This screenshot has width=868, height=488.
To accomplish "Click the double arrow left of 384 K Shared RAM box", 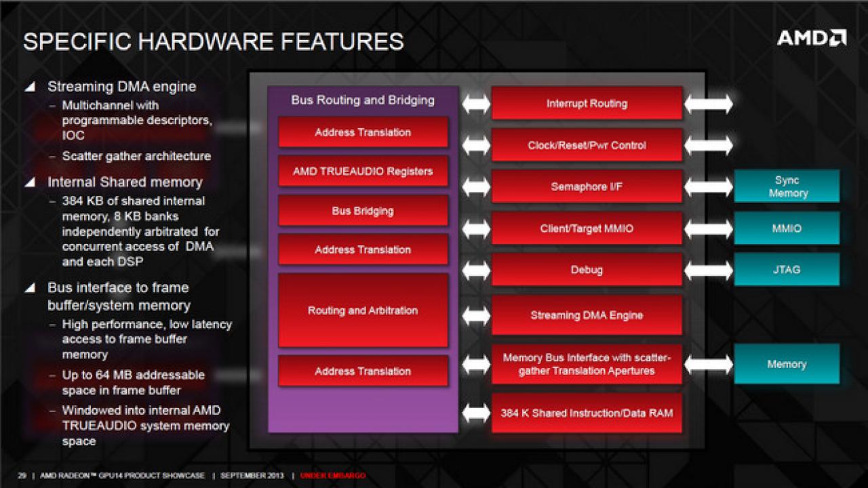I will click(476, 412).
